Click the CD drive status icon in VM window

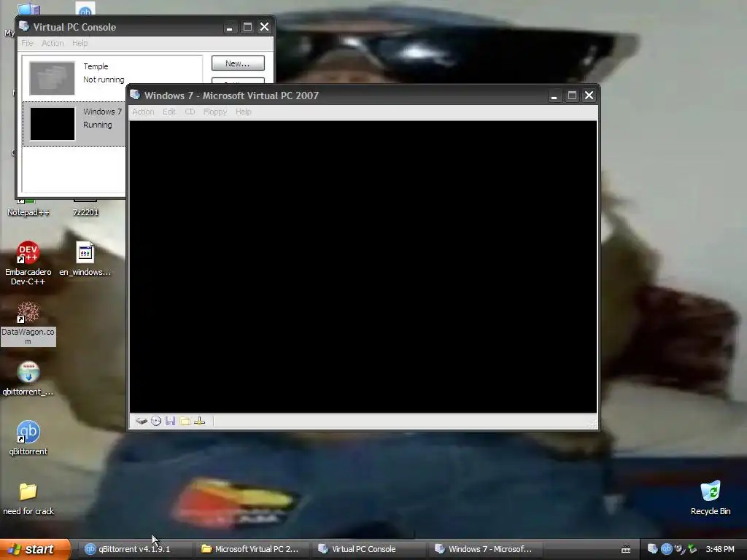coord(156,421)
